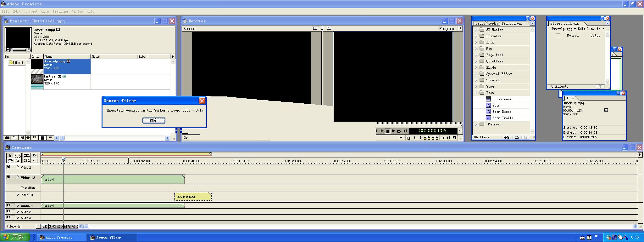
Task: Toggle lock box on Video 2 track
Action: 13,167
